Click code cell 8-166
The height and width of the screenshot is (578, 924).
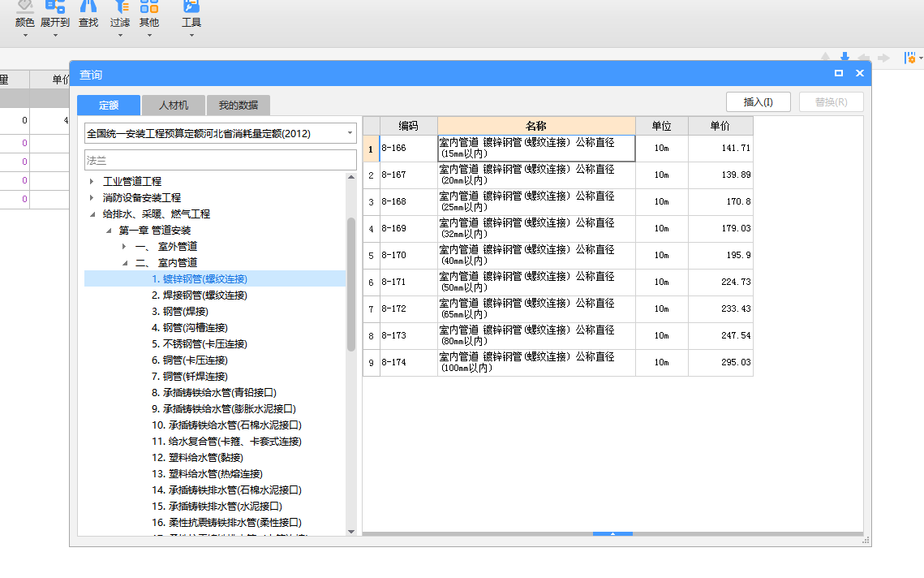point(408,148)
